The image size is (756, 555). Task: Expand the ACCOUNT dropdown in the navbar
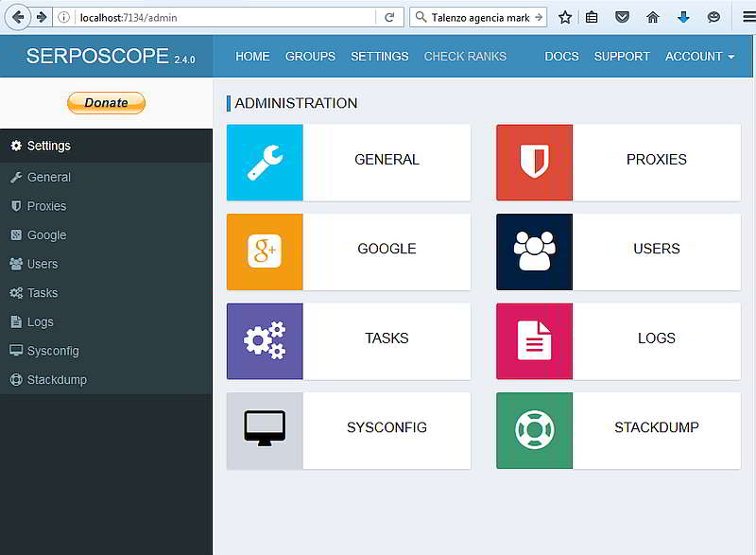coord(699,57)
